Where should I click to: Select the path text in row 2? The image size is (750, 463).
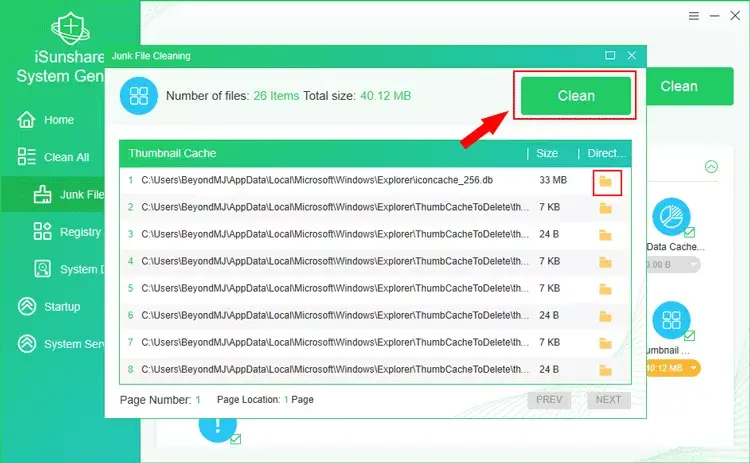click(335, 208)
